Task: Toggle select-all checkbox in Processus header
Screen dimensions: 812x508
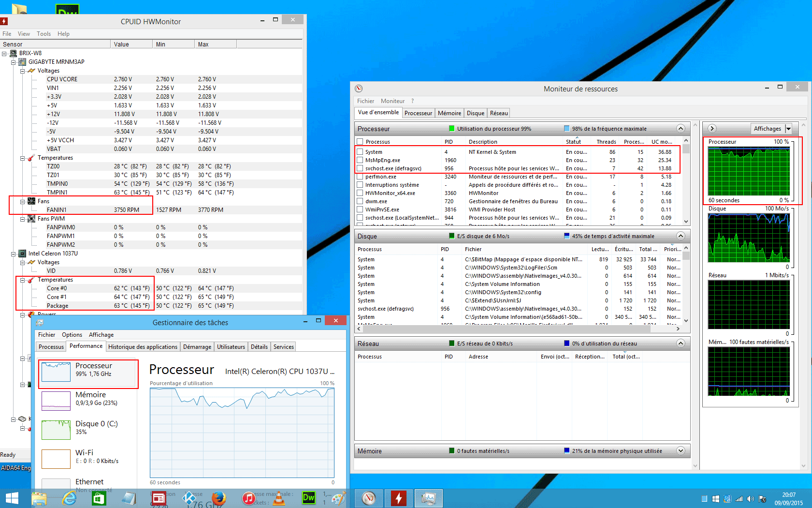Action: click(x=360, y=142)
